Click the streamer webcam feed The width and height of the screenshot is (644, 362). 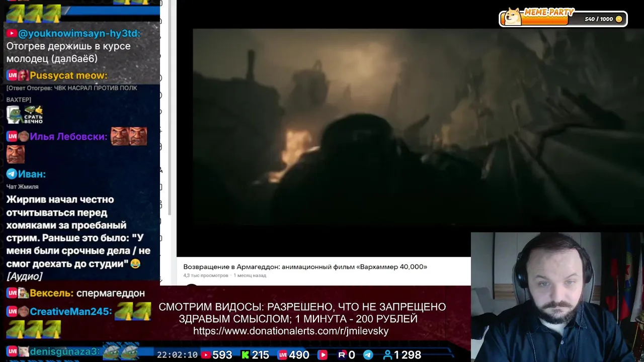point(557,297)
